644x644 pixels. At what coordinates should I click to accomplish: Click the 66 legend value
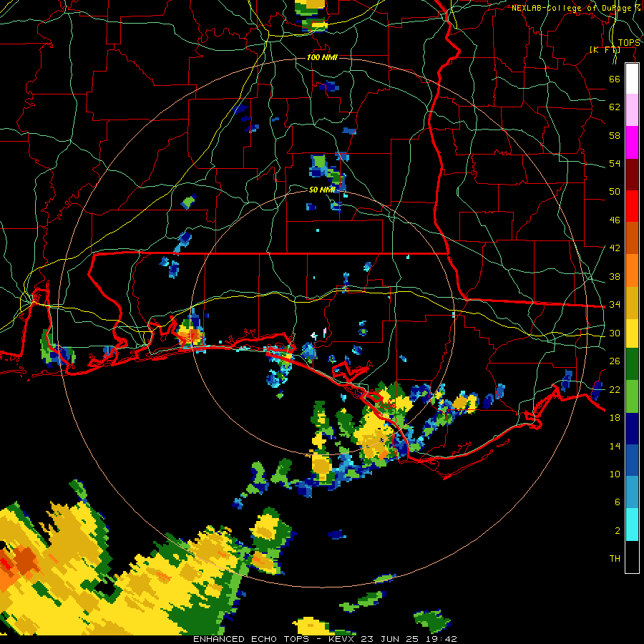point(615,79)
